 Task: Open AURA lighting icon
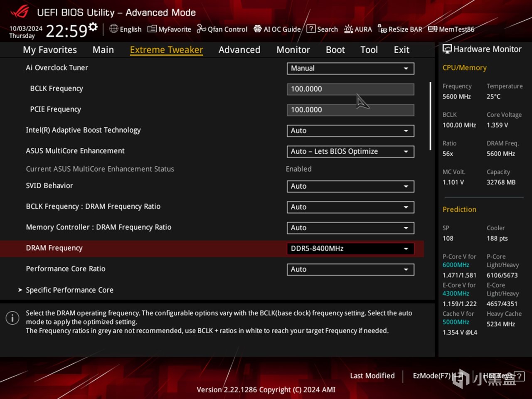pyautogui.click(x=348, y=29)
